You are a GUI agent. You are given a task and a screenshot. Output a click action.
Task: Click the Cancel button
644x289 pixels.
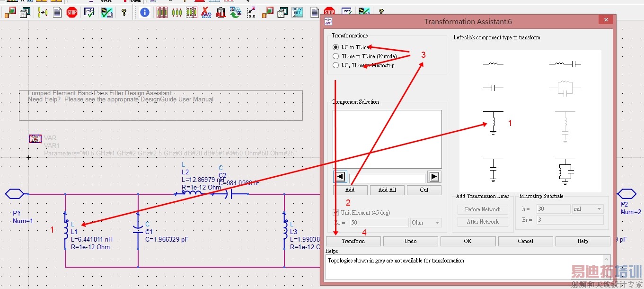coord(525,241)
